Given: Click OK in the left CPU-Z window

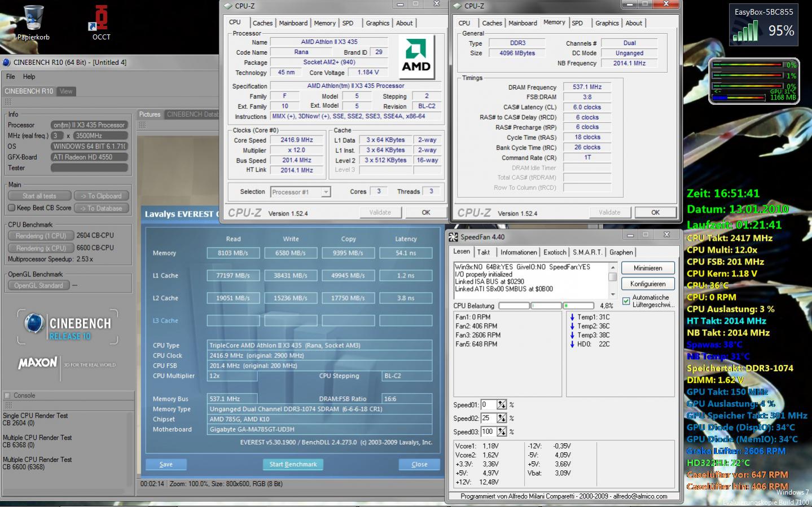Looking at the screenshot, I should tap(426, 213).
